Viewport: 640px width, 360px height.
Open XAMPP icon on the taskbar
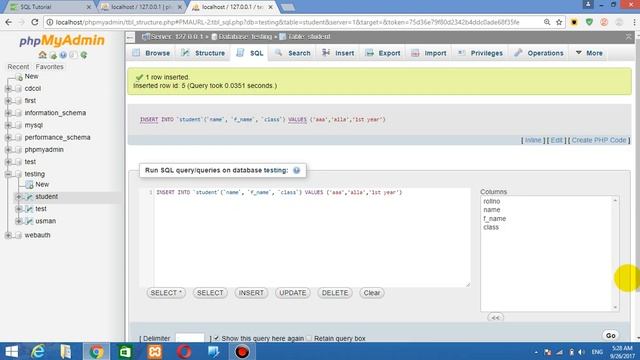coord(155,351)
